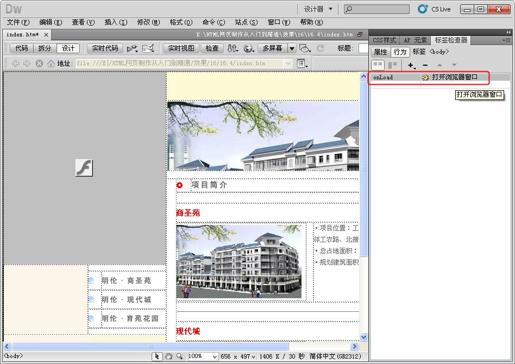Click the visual aids eye icon

coord(305,49)
